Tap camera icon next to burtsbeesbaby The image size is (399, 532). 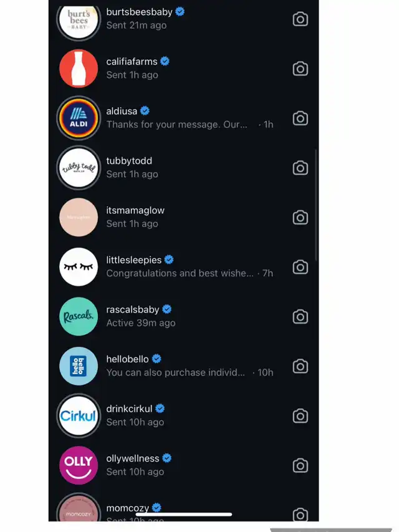pyautogui.click(x=300, y=19)
